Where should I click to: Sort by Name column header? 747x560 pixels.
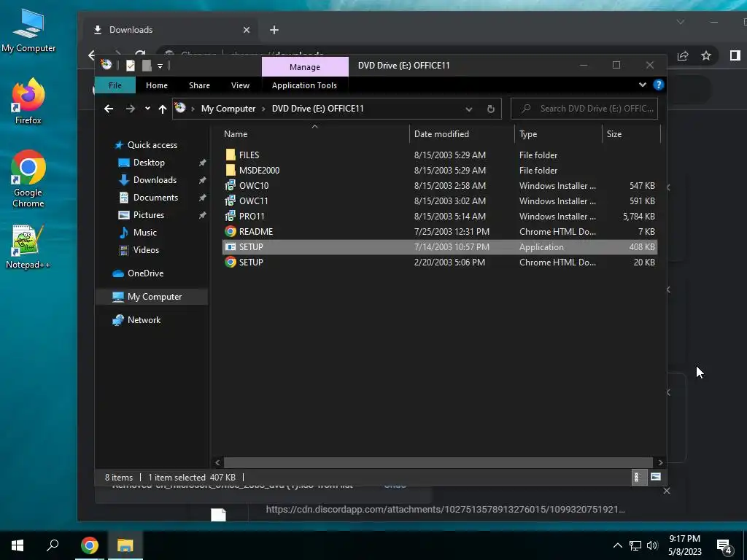[x=236, y=134]
